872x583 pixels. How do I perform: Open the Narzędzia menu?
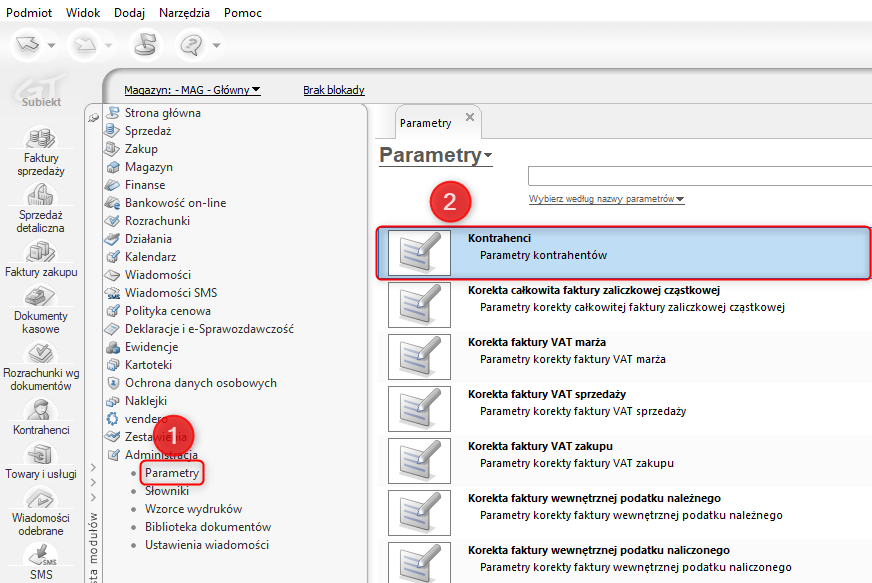[x=184, y=12]
